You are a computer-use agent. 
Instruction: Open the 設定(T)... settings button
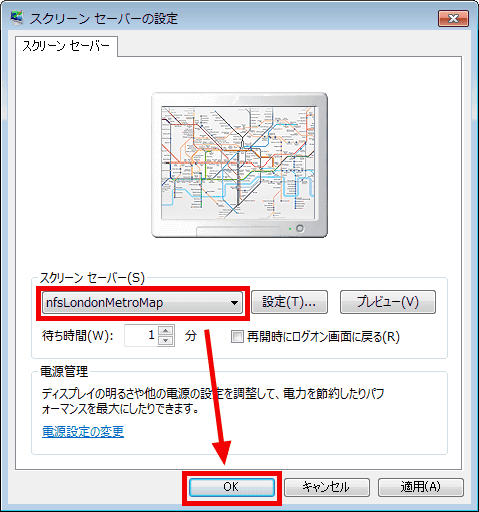(x=289, y=302)
